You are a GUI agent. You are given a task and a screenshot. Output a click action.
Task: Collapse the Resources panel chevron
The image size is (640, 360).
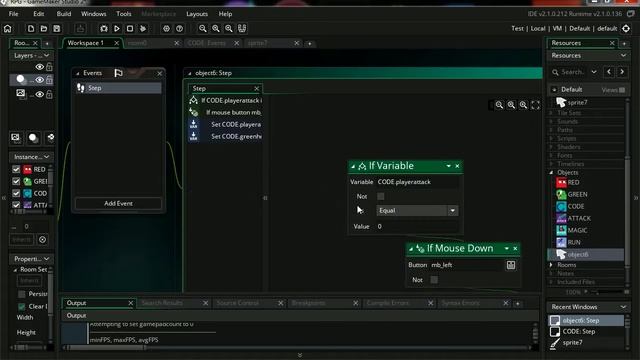coord(623,56)
